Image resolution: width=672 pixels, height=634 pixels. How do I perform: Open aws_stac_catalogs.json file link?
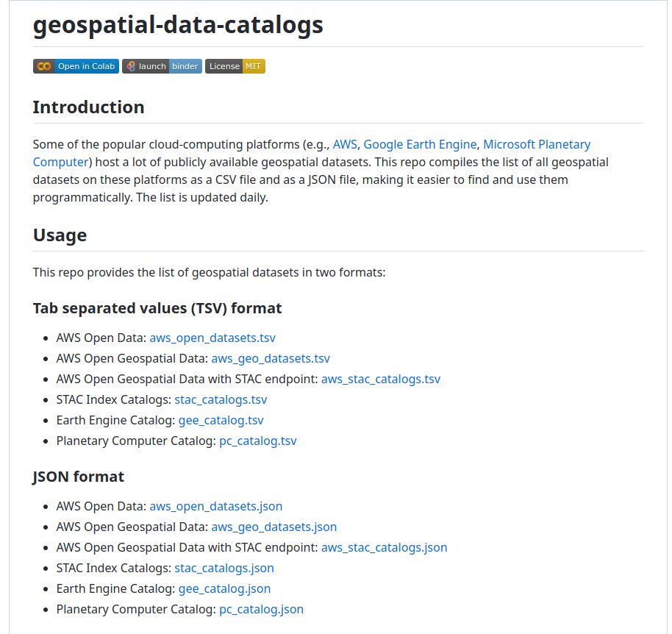(385, 548)
